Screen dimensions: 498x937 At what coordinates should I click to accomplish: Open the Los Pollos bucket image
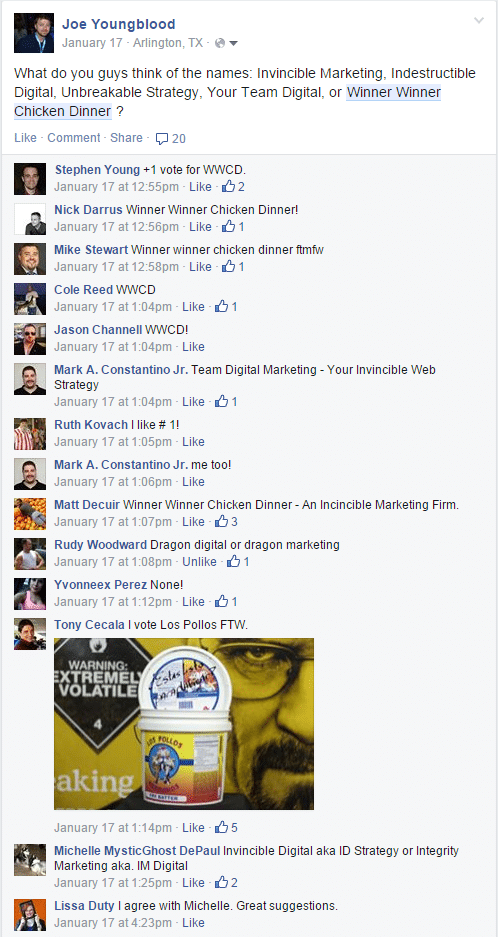tap(184, 724)
